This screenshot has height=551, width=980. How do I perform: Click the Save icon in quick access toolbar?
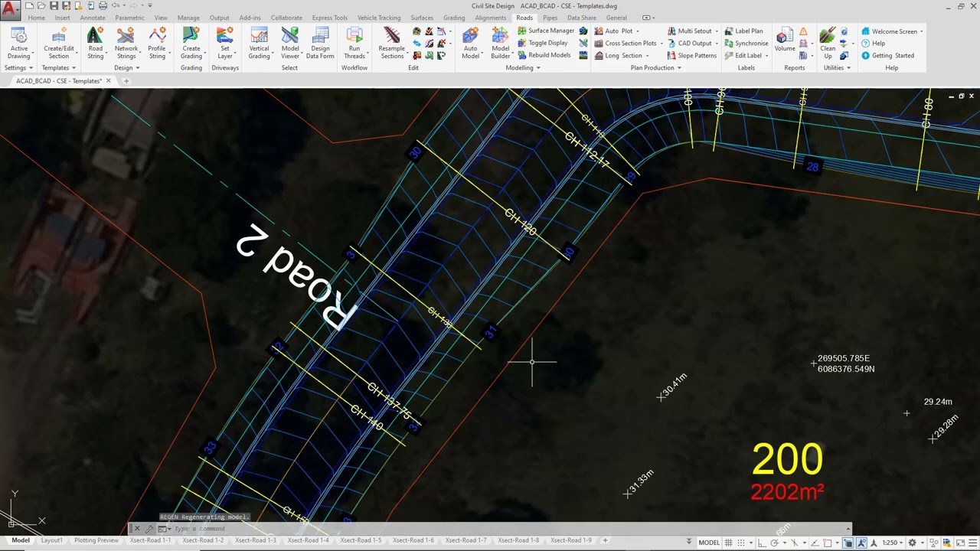[54, 5]
